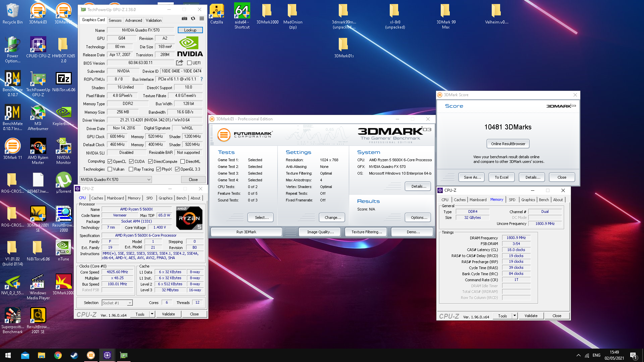Screen dimensions: 644x362
Task: Open Socket #1 selection dropdown
Action: pyautogui.click(x=117, y=303)
